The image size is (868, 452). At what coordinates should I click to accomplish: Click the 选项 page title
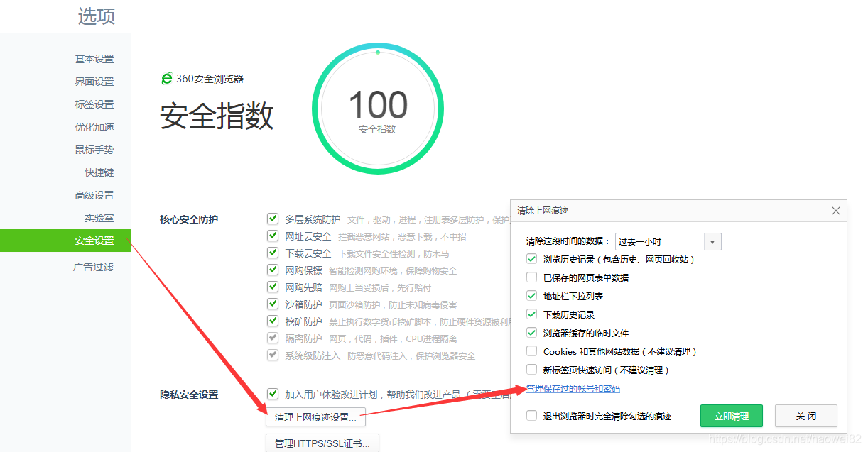click(x=97, y=16)
